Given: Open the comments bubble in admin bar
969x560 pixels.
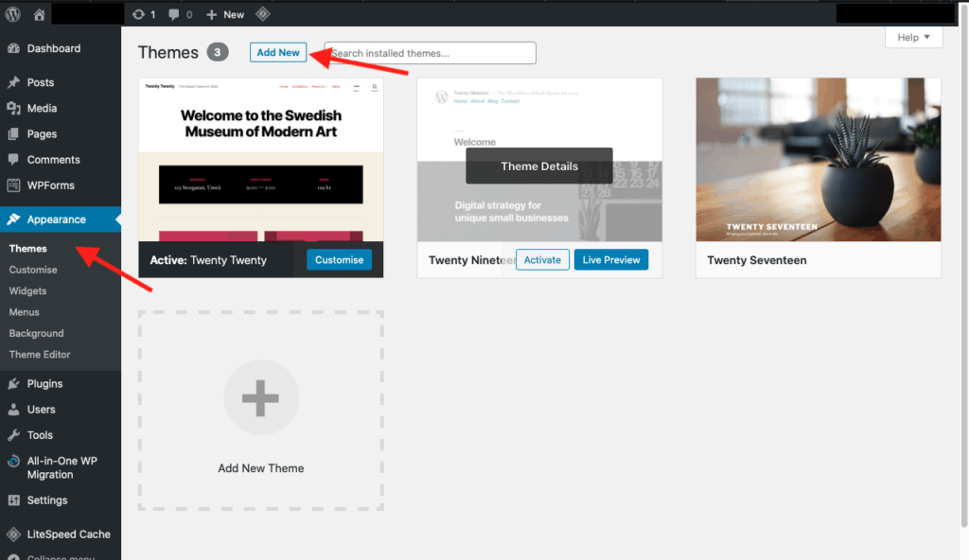Looking at the screenshot, I should click(x=174, y=14).
